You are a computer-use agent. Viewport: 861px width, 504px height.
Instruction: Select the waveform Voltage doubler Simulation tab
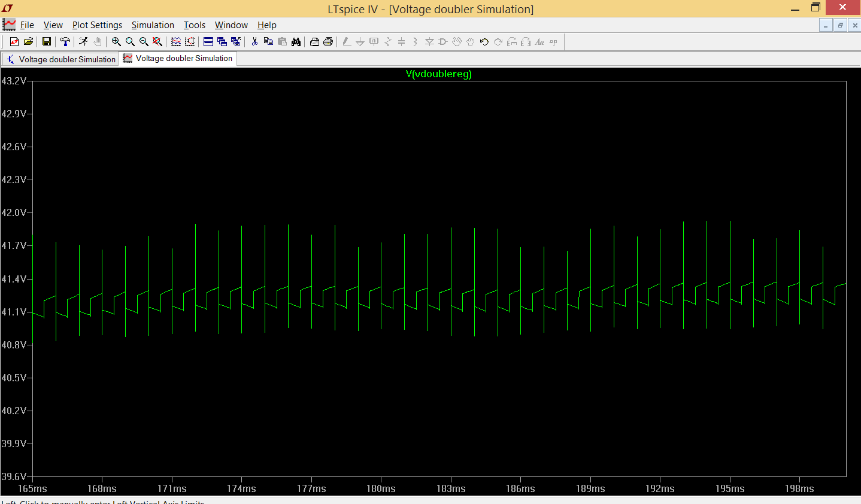(x=178, y=58)
